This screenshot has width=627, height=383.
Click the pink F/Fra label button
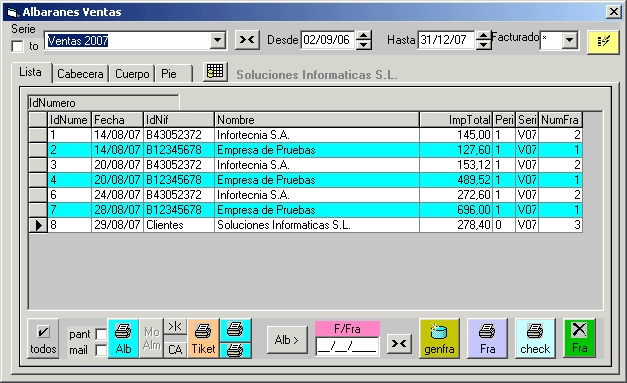point(347,329)
